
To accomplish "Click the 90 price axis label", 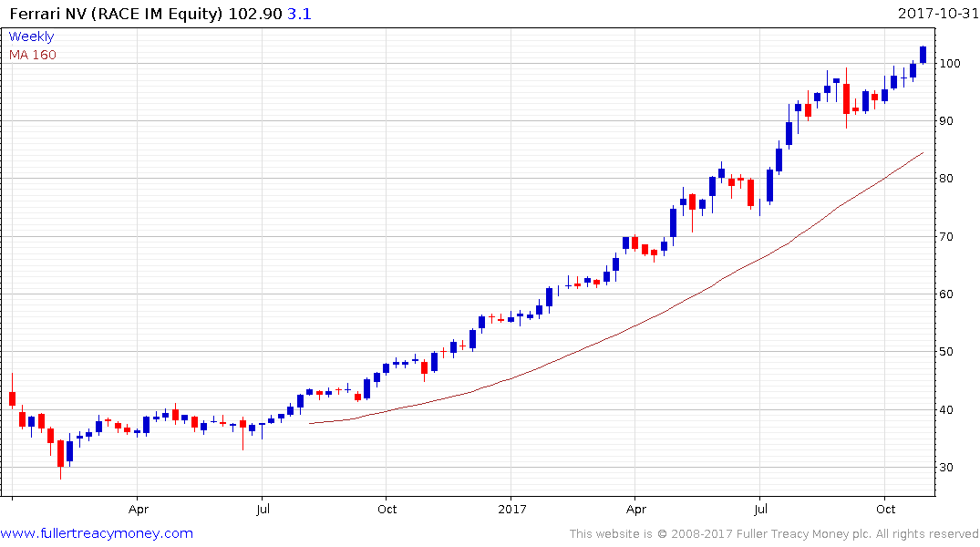I will click(x=946, y=120).
